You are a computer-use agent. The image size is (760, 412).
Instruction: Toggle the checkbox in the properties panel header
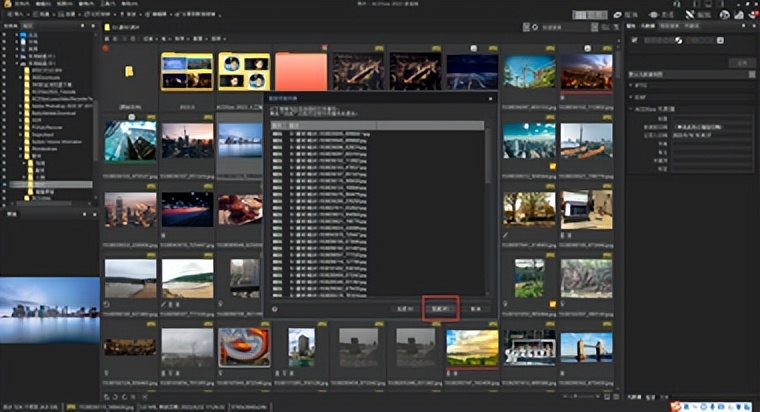635,40
